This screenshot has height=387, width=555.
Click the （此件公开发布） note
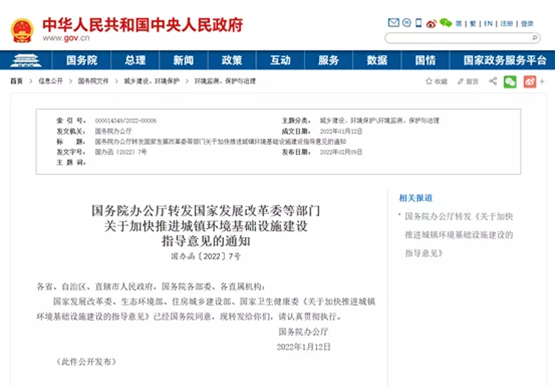[86, 362]
